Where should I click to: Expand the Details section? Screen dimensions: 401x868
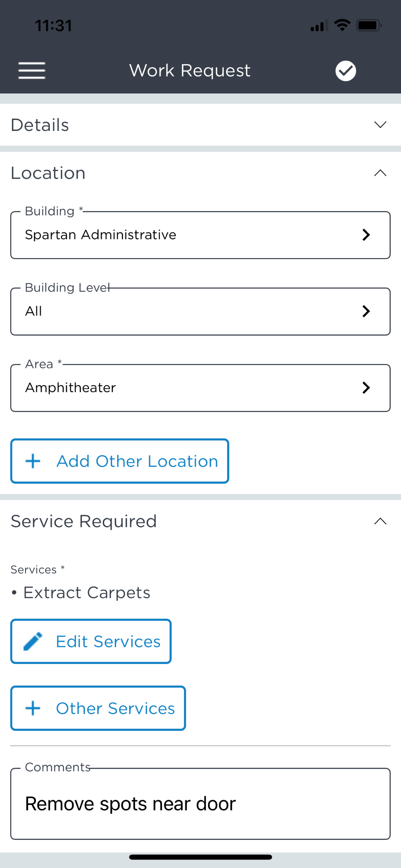coord(380,125)
